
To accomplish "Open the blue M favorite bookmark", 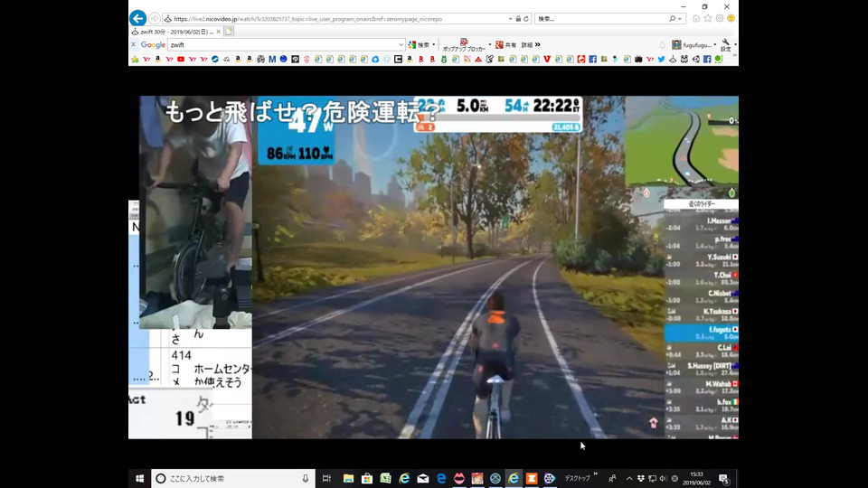I will click(x=272, y=60).
